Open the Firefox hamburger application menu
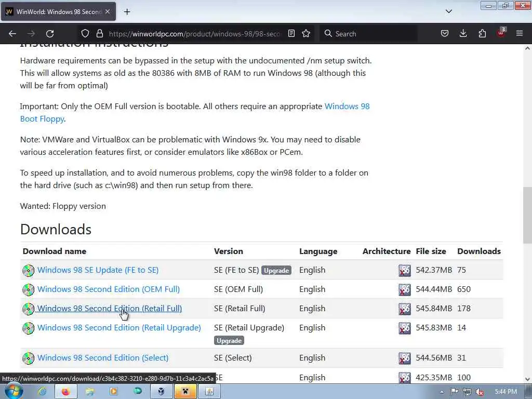Screen dimensions: 532x399 [x=520, y=33]
